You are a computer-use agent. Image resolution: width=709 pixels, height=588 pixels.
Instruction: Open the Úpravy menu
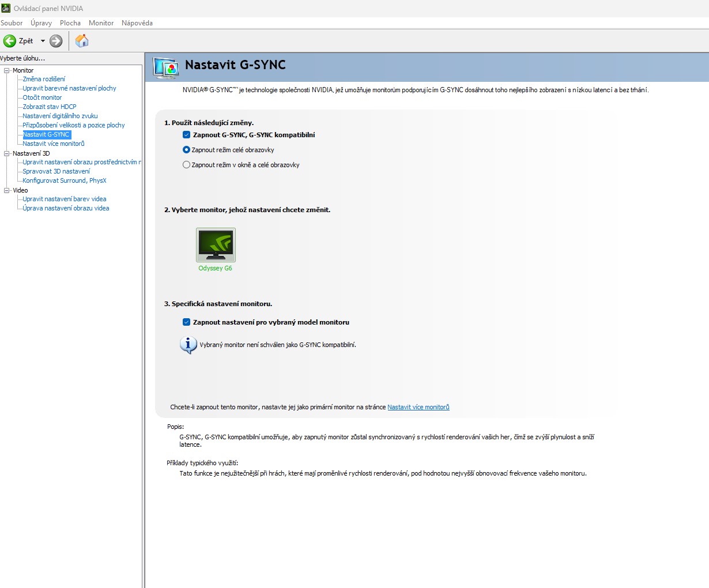pos(41,23)
